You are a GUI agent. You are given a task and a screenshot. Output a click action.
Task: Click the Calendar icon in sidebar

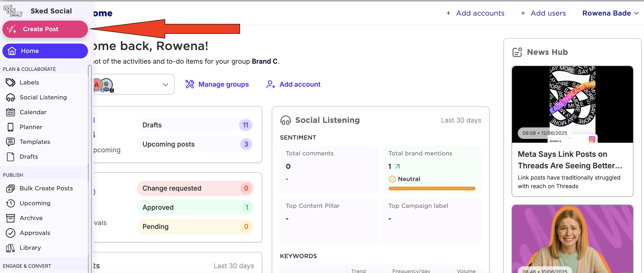[x=11, y=112]
